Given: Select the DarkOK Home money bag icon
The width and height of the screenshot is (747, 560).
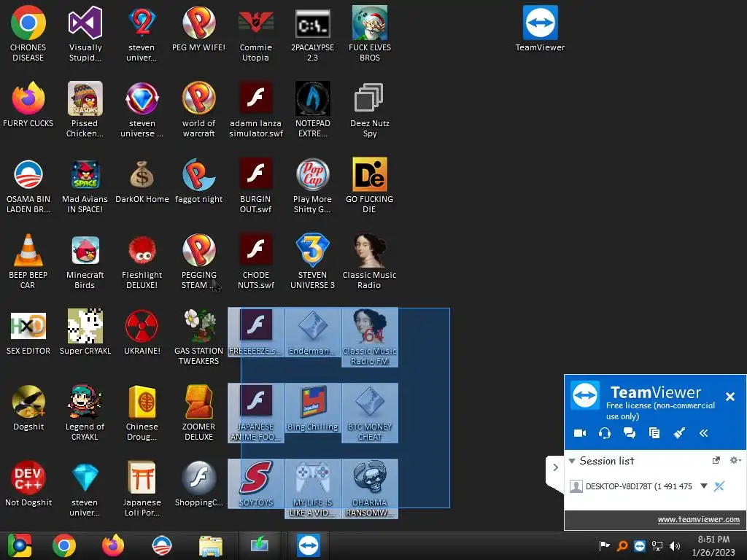Looking at the screenshot, I should [x=142, y=181].
